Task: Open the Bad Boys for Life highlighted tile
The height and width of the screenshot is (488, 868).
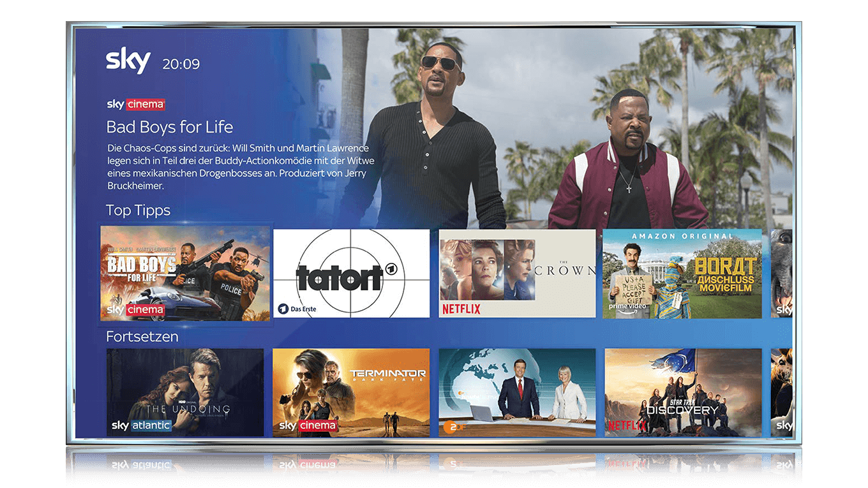Action: tap(186, 274)
